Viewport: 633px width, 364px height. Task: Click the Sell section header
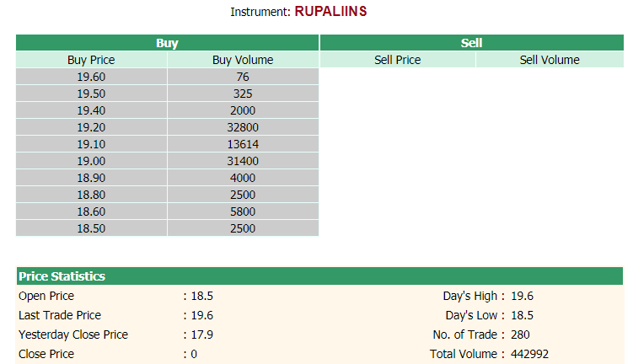(471, 43)
